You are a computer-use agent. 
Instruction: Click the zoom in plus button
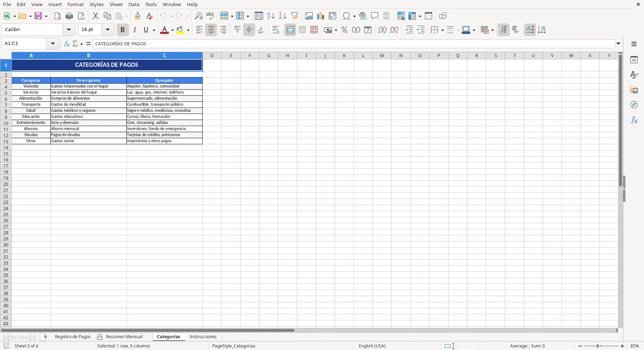point(622,346)
